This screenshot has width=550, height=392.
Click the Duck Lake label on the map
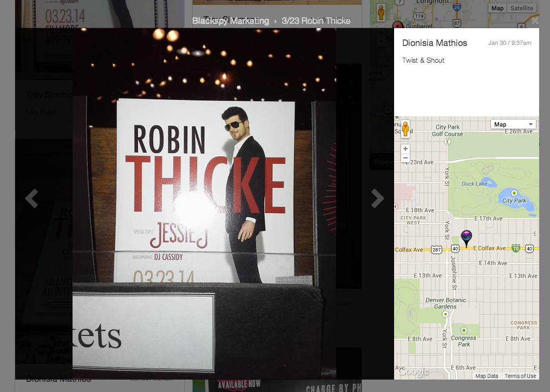coord(474,184)
